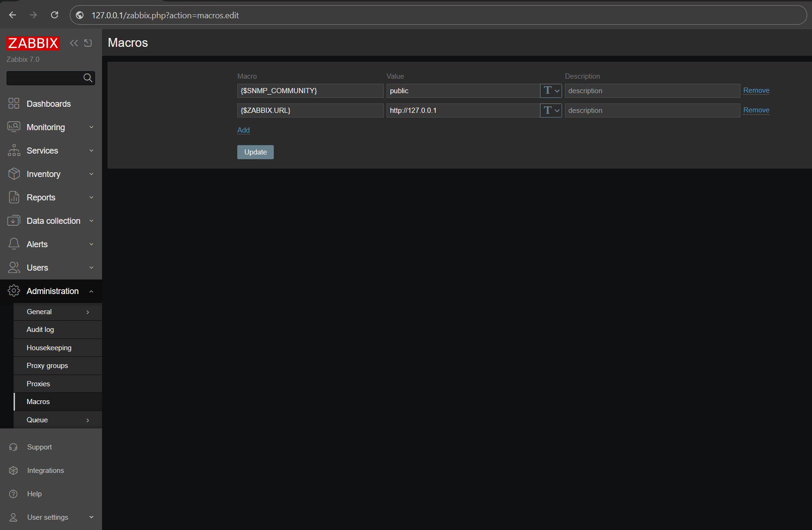
Task: Click the Support headset icon
Action: (14, 447)
